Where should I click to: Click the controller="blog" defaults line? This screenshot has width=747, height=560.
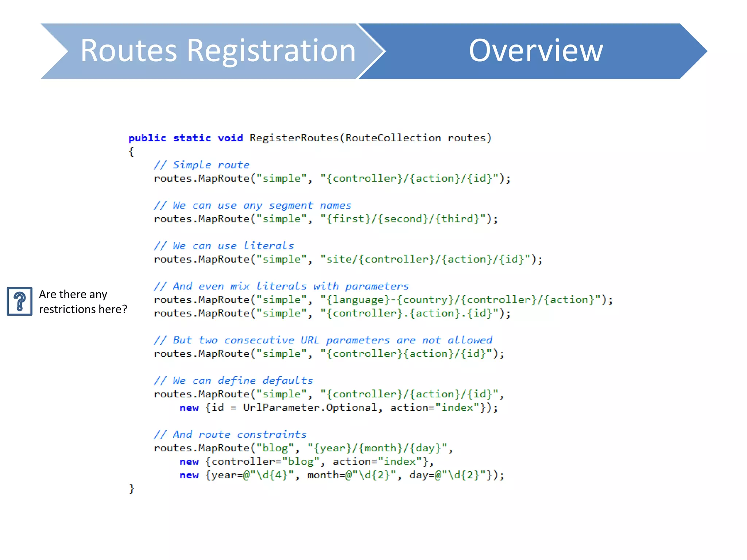[x=306, y=462]
